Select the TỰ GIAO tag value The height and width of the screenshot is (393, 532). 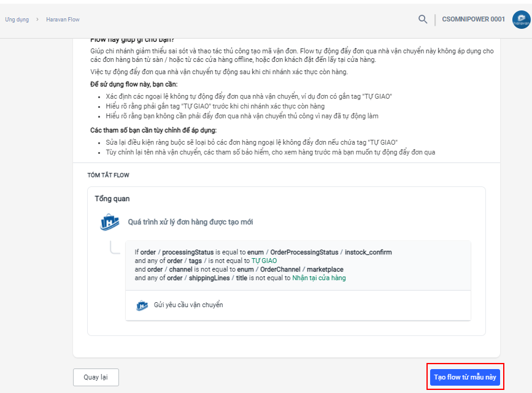pos(264,261)
